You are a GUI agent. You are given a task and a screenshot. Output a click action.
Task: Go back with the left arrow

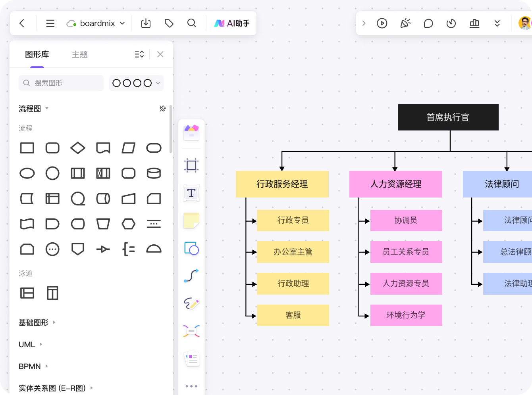[22, 23]
